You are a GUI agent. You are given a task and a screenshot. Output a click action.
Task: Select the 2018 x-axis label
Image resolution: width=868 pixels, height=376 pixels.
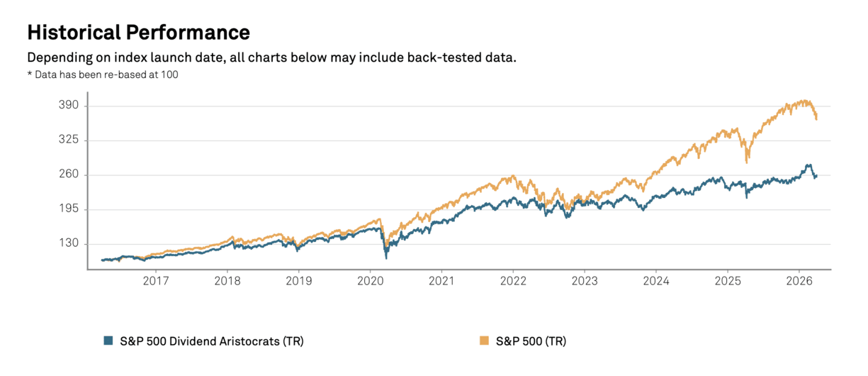[227, 281]
